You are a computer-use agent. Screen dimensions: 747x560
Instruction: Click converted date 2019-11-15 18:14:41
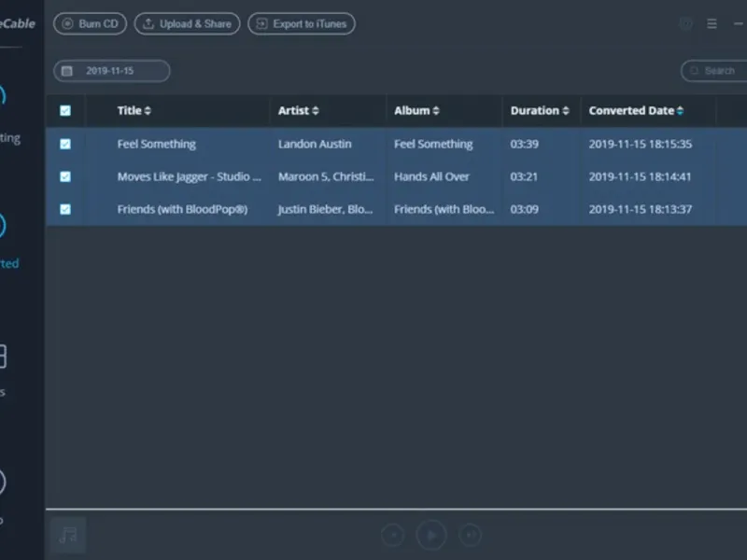(x=640, y=176)
